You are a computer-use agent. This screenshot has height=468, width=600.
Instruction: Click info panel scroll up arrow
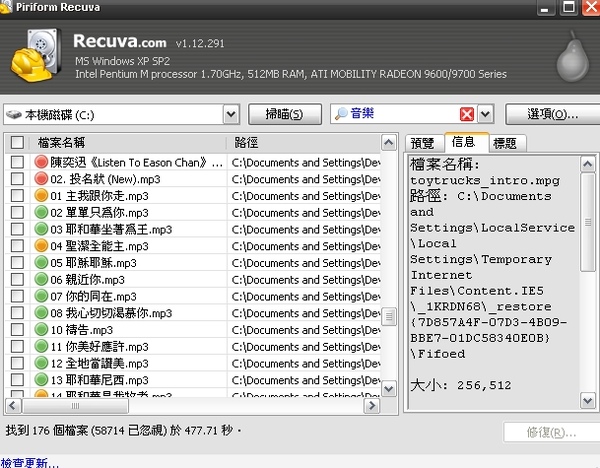click(x=588, y=165)
